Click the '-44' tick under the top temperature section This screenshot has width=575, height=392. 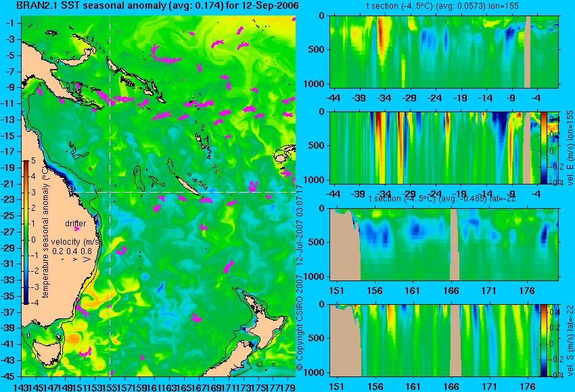333,98
